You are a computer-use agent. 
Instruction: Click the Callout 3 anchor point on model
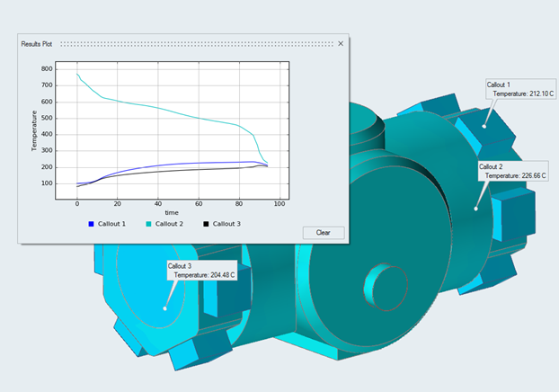164,308
